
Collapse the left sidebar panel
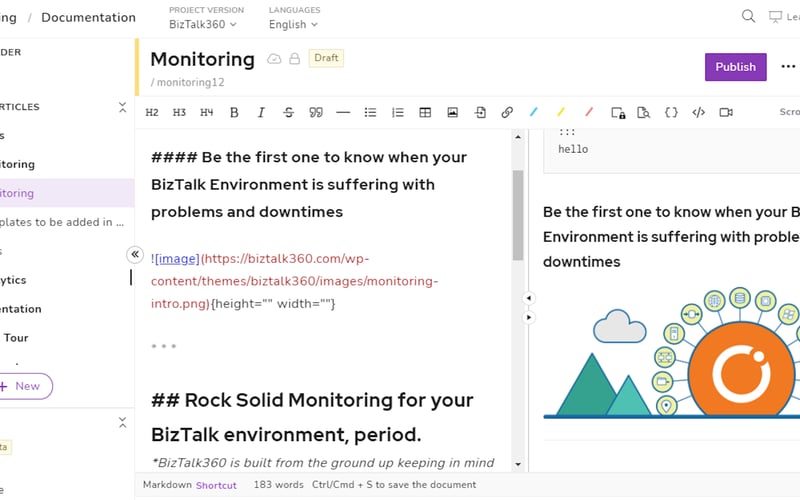pyautogui.click(x=135, y=254)
